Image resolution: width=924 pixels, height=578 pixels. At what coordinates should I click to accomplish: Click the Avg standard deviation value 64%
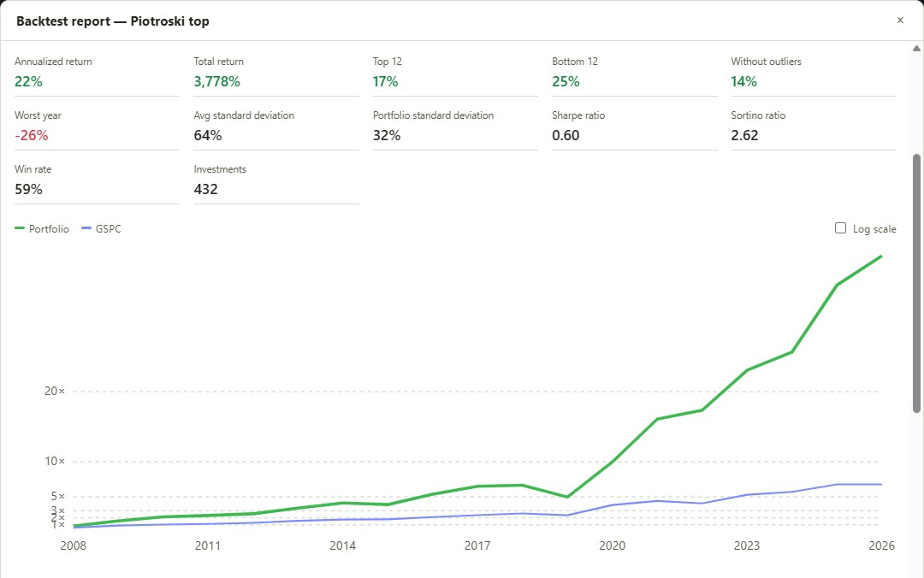tap(208, 135)
